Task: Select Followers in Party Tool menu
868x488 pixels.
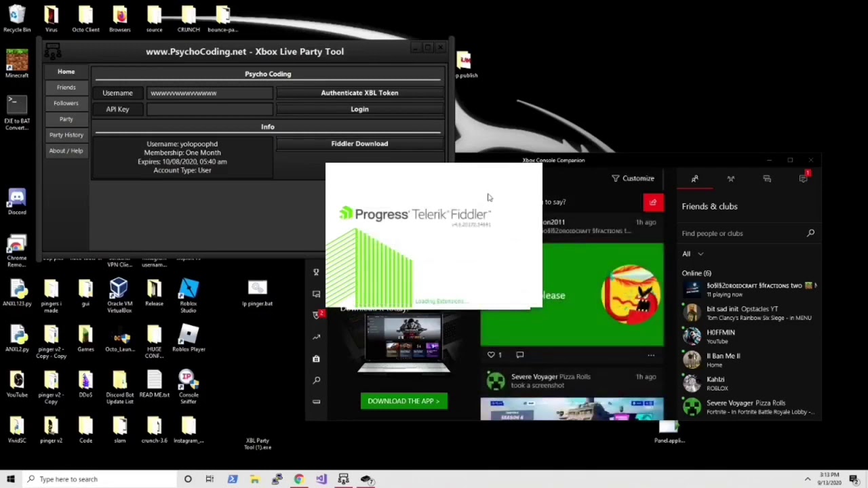Action: [x=66, y=103]
